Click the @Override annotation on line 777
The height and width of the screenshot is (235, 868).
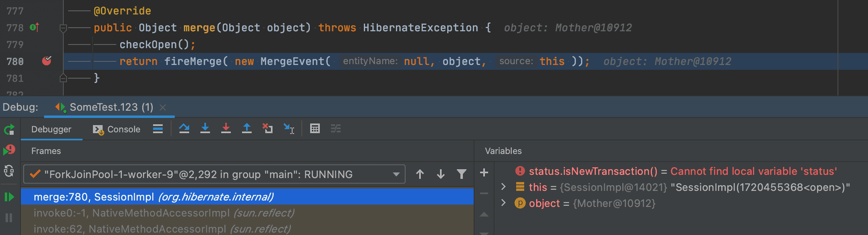(122, 11)
